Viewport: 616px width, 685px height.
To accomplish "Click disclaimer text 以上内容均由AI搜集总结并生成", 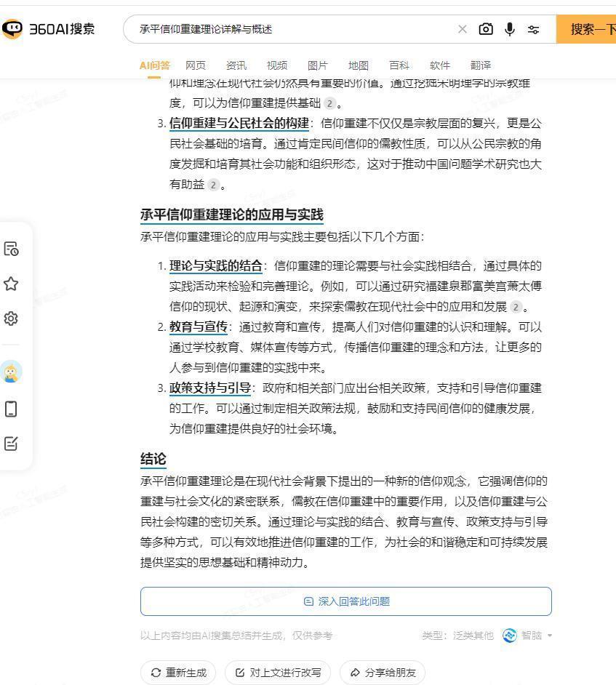I will click(x=212, y=636).
